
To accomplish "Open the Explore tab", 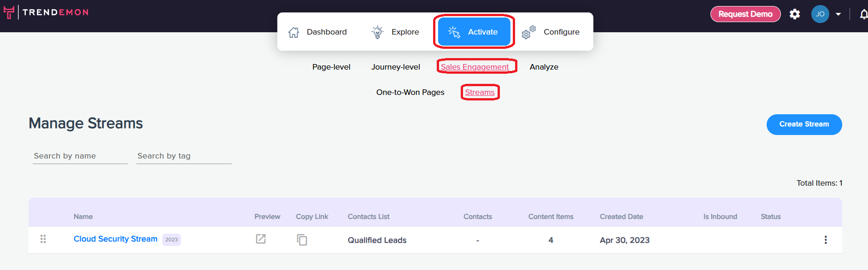I will [395, 32].
